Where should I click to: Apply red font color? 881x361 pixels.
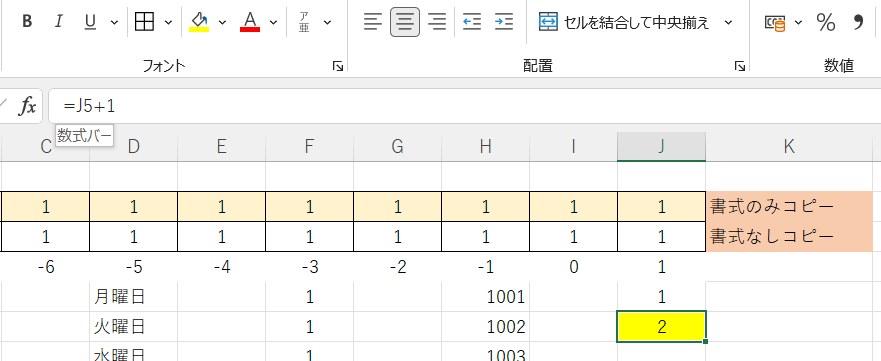[249, 22]
